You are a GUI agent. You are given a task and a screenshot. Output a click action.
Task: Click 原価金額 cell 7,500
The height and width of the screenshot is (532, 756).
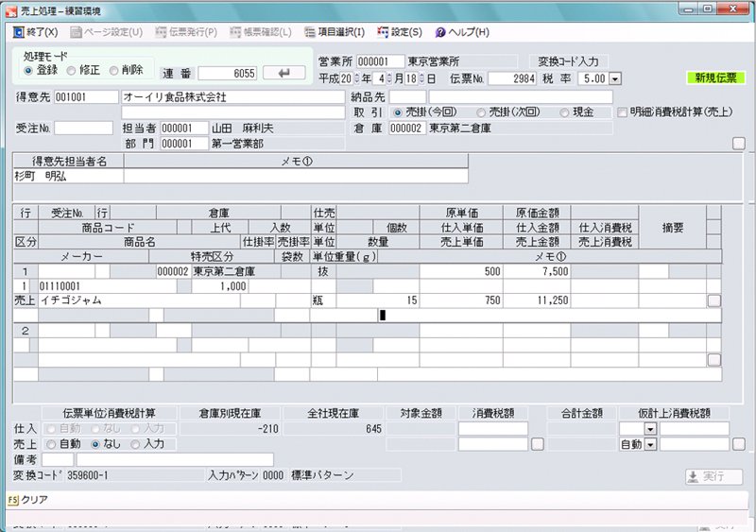(x=537, y=271)
